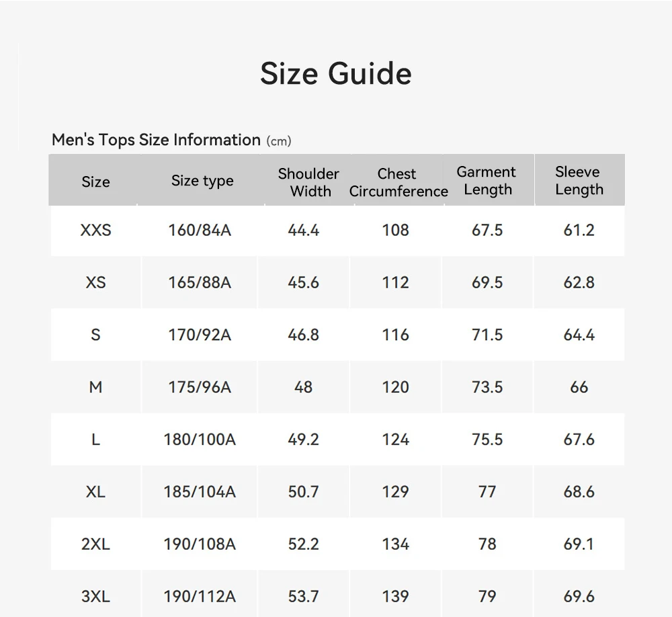Click the Size Guide heading
The width and height of the screenshot is (672, 617).
335,73
